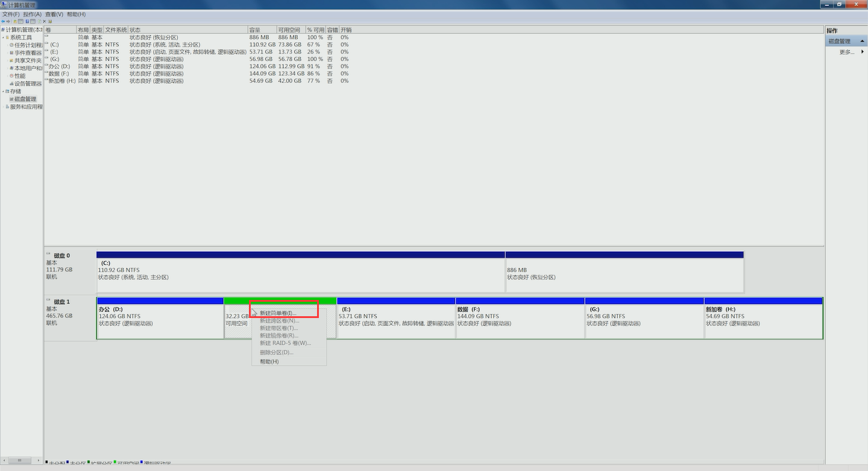Click the volume icon of the 新加卷 (H:) row

[x=46, y=79]
